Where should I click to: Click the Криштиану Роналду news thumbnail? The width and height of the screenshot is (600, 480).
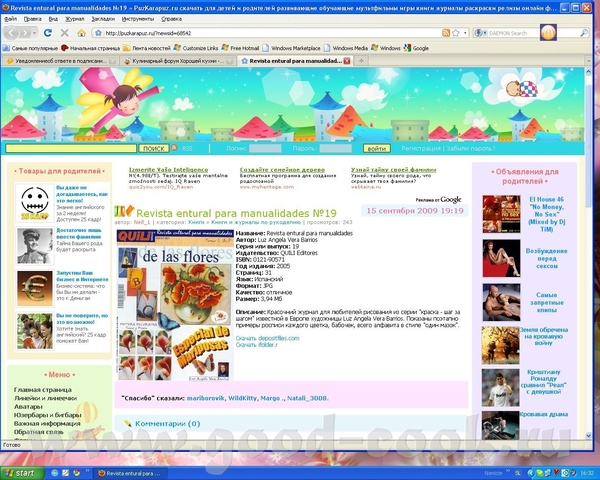(x=501, y=387)
